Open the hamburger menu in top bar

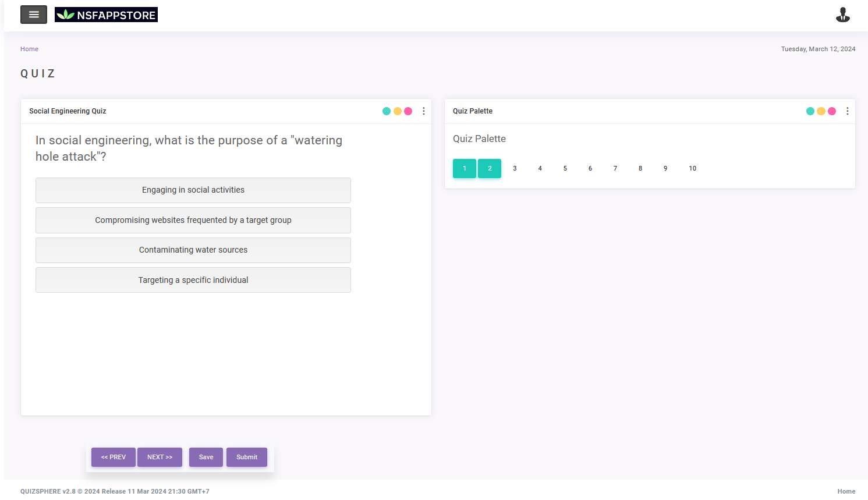pos(34,15)
